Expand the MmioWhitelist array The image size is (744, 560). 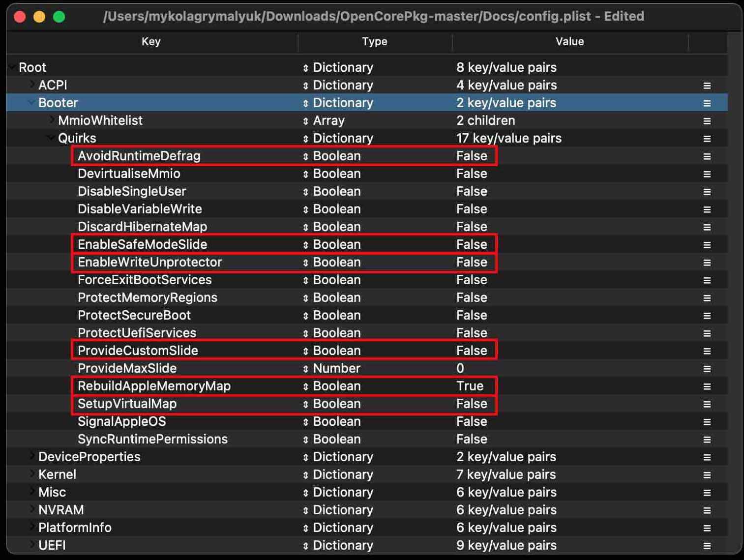[x=52, y=120]
